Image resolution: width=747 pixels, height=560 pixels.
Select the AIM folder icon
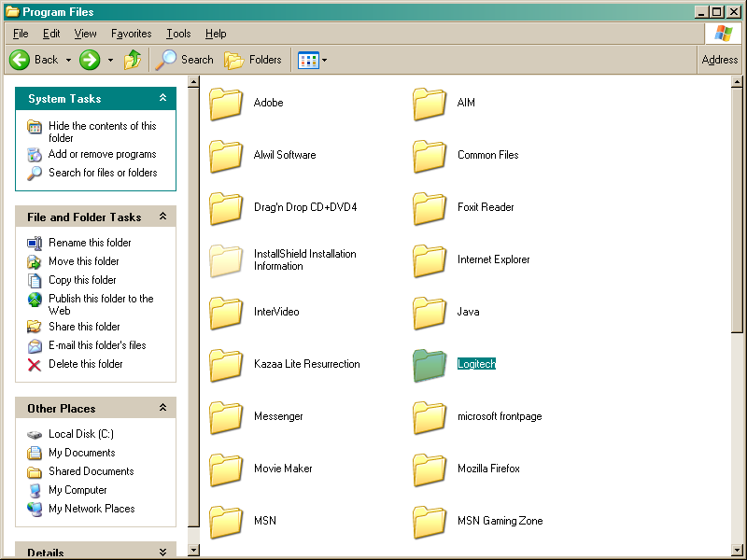[x=430, y=104]
